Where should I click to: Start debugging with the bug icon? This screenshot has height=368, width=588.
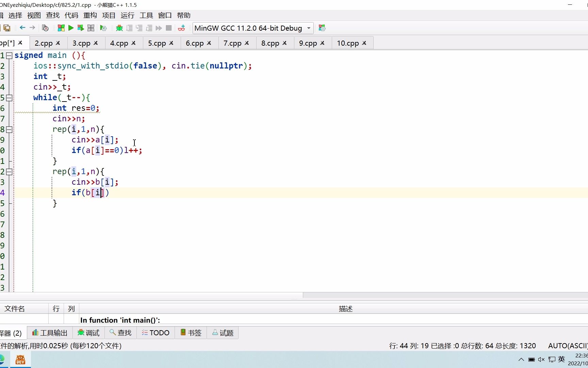click(119, 28)
